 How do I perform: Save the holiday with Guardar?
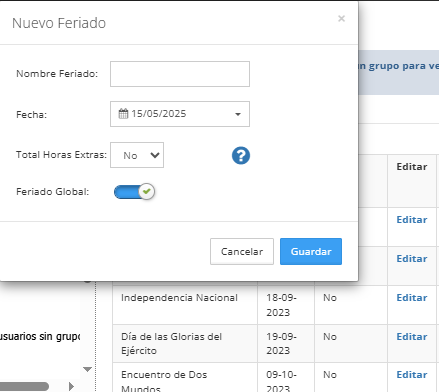(311, 251)
